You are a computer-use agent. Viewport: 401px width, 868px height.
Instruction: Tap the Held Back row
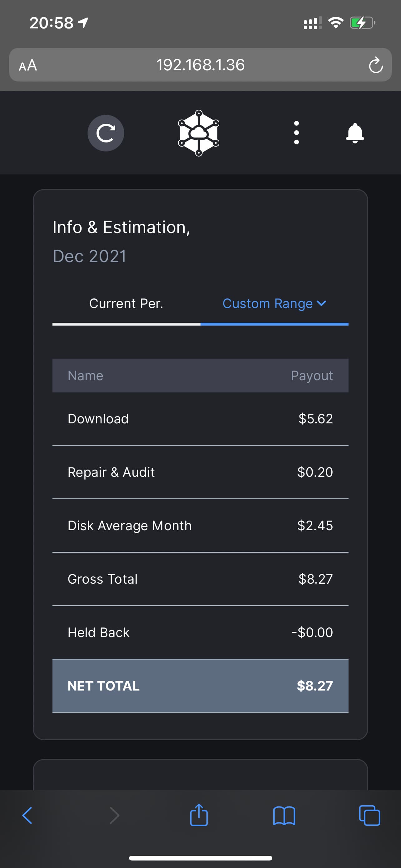click(x=200, y=632)
